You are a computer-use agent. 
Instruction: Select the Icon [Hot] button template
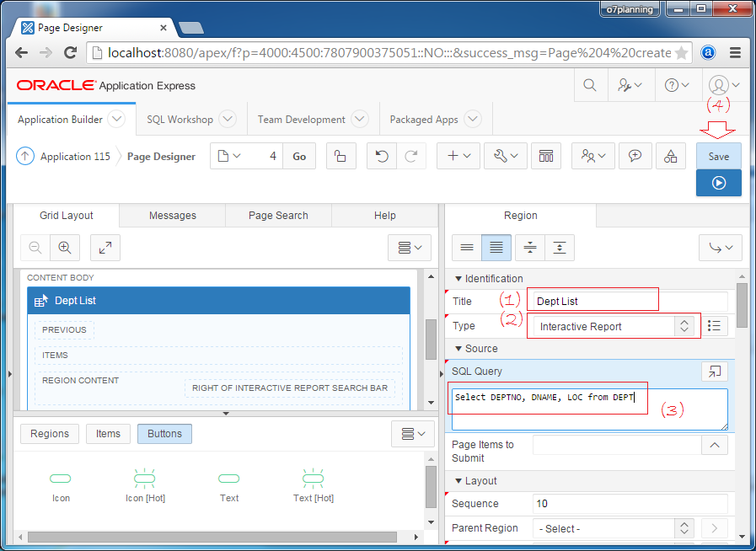pyautogui.click(x=145, y=486)
